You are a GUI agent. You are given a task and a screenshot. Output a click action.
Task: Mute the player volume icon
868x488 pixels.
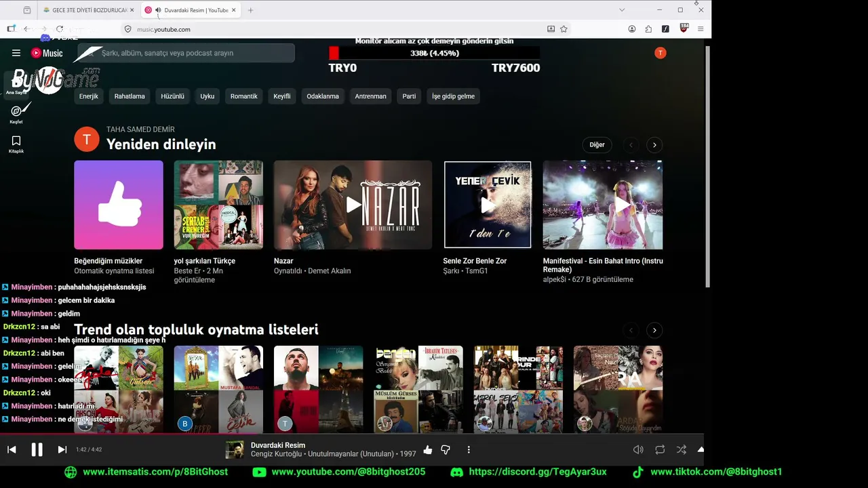click(638, 449)
